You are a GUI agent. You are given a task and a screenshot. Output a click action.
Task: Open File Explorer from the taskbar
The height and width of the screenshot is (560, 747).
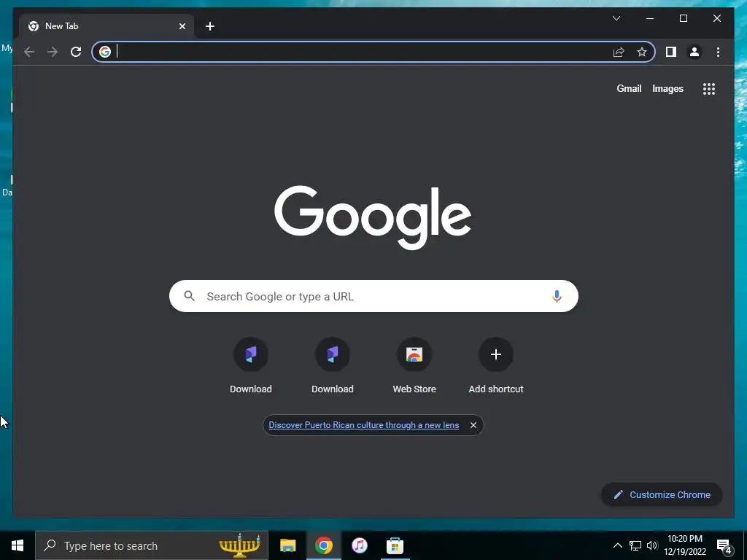pyautogui.click(x=287, y=545)
